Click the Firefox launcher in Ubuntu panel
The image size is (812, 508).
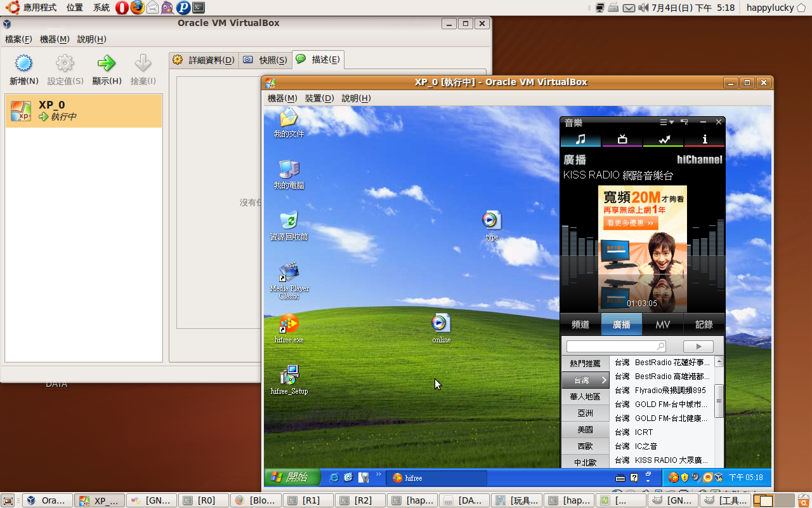tap(138, 8)
